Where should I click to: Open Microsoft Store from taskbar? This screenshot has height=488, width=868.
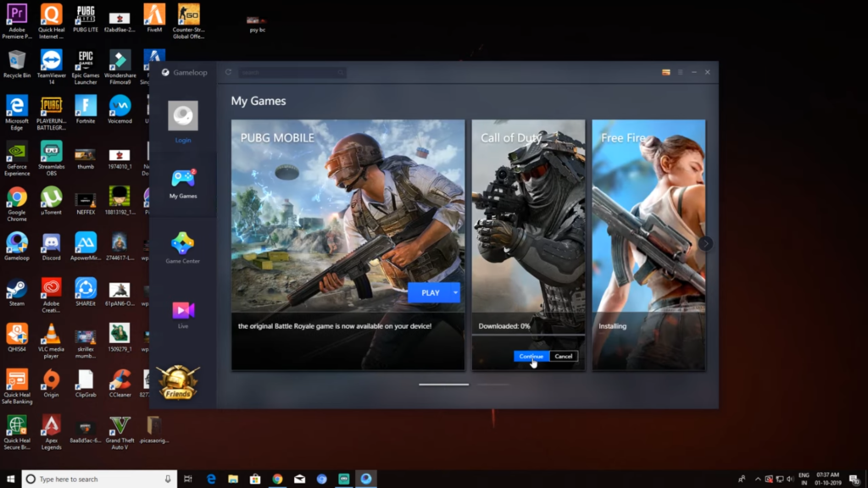[255, 480]
